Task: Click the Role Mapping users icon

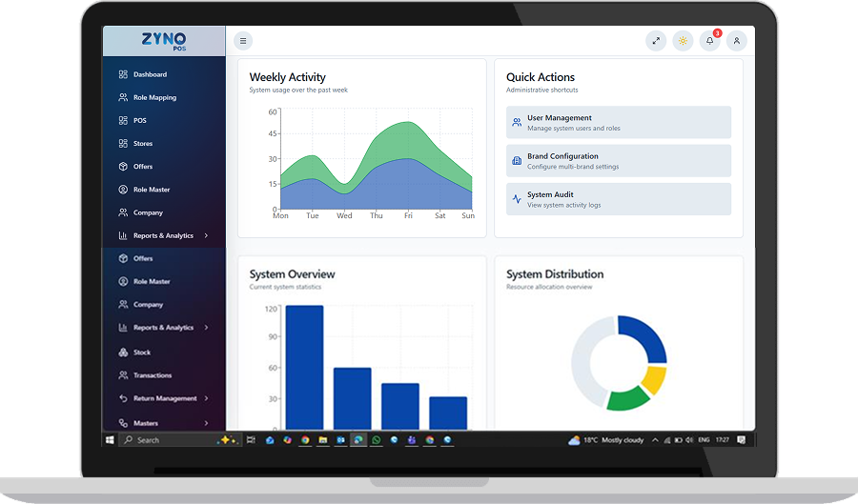Action: (x=123, y=97)
